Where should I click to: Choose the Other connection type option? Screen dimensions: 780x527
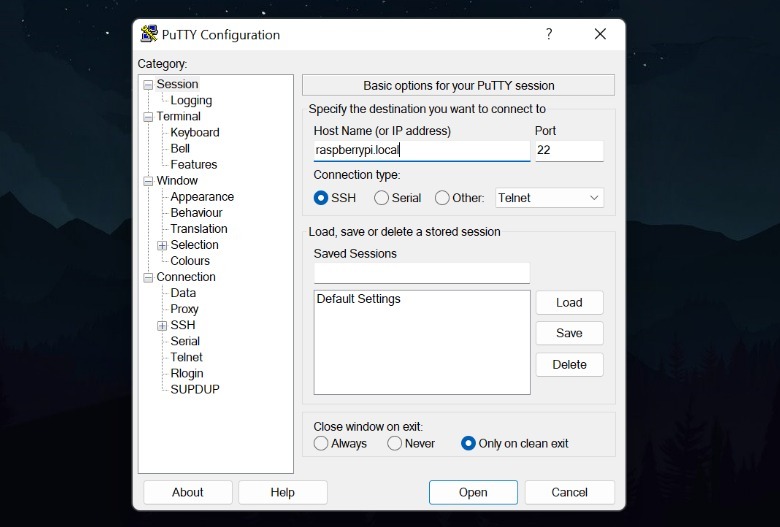pyautogui.click(x=442, y=198)
